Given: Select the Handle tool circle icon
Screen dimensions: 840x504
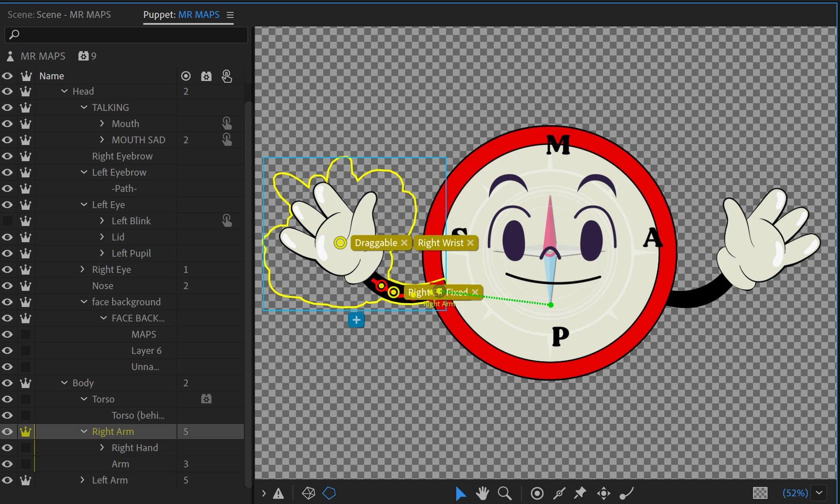Looking at the screenshot, I should point(537,493).
